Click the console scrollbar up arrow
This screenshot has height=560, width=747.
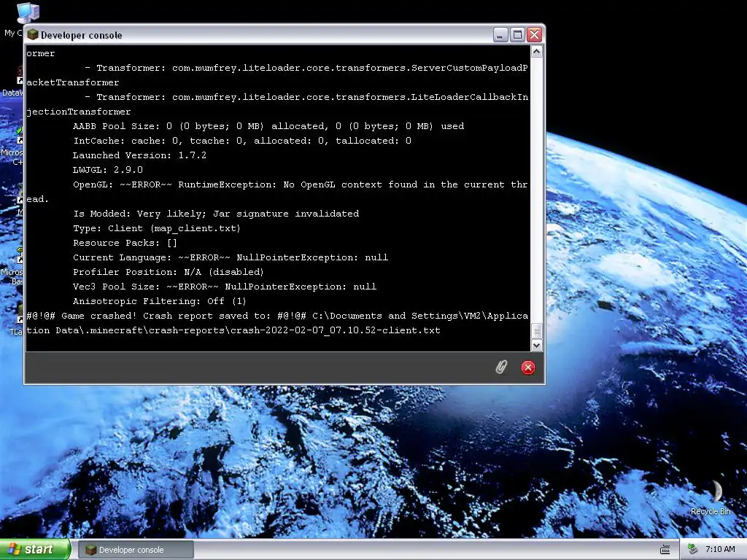click(x=536, y=52)
